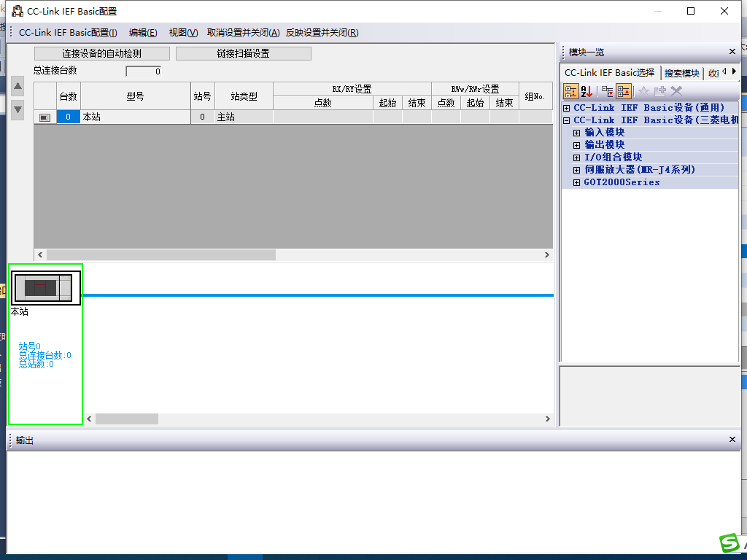
Task: Click 链接扫描设置 button
Action: [243, 54]
